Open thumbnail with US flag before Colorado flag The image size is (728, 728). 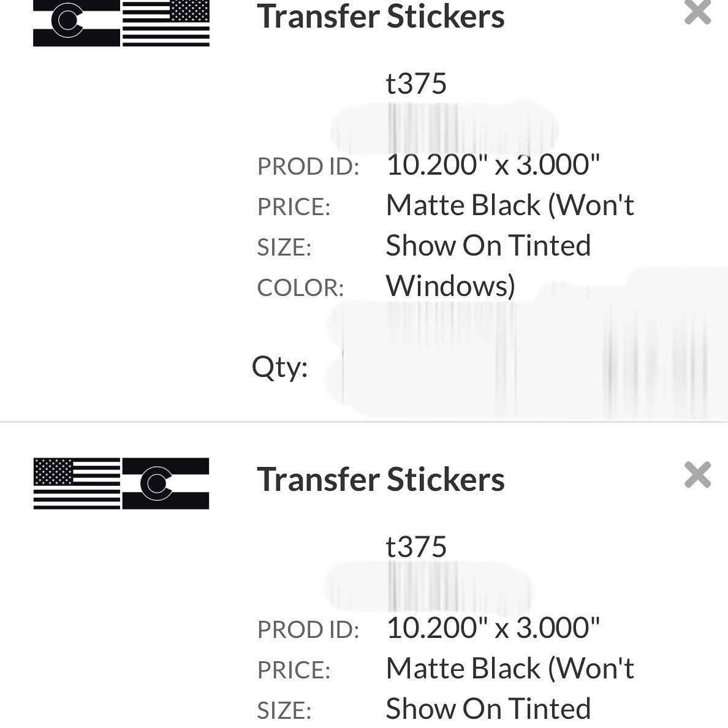point(121,483)
